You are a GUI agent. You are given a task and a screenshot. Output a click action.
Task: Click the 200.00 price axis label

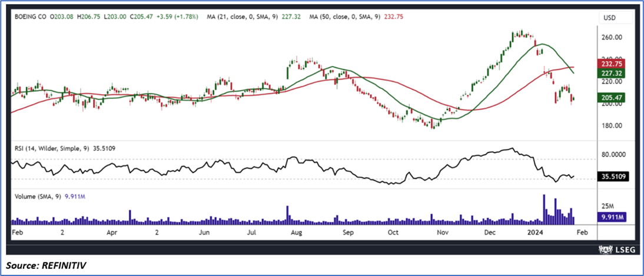(613, 104)
